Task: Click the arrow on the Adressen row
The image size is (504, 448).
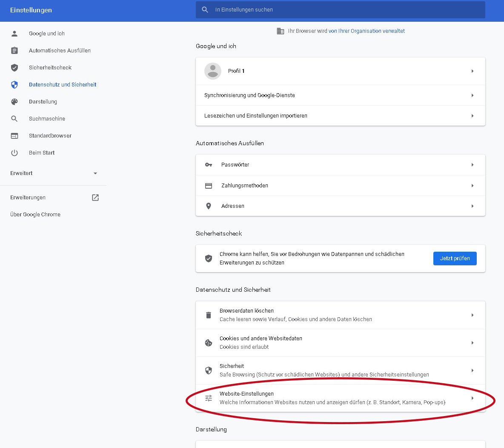Action: [x=472, y=206]
